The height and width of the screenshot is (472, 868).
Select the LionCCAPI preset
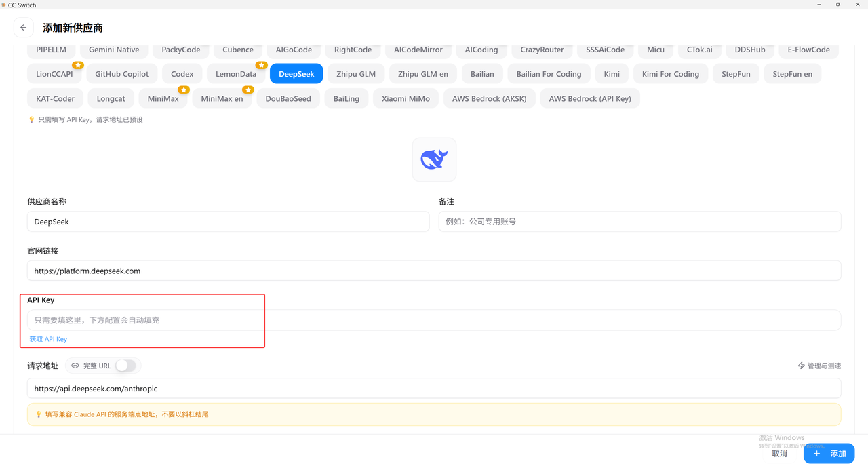point(54,74)
